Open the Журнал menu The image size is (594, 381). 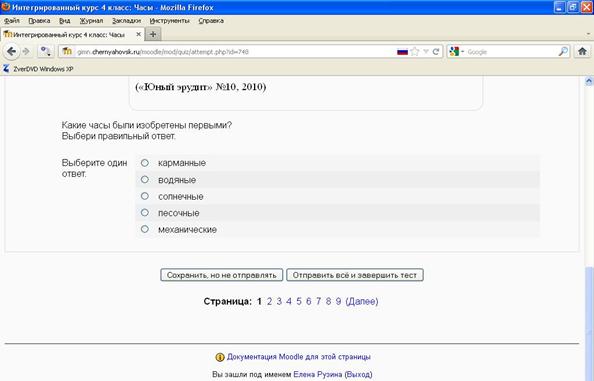click(91, 21)
